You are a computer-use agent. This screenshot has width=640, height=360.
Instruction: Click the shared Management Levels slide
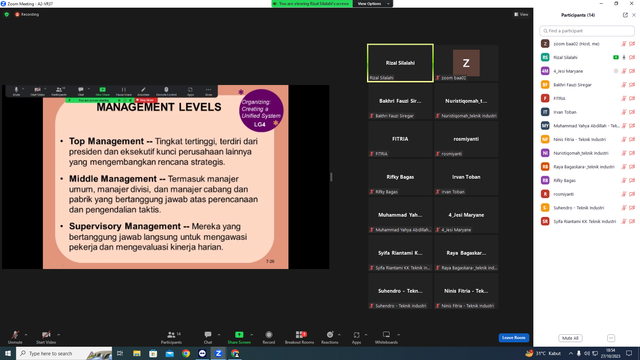(166, 177)
